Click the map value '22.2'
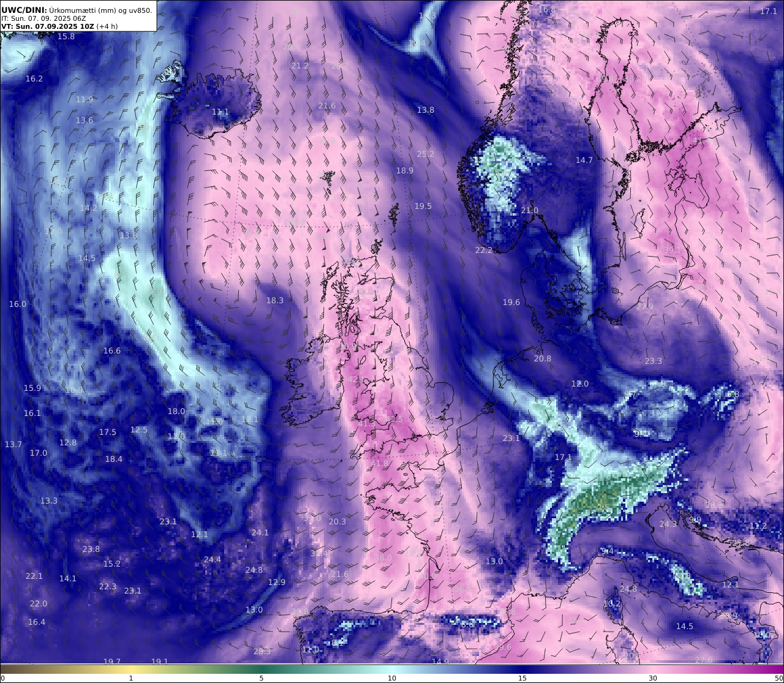This screenshot has width=784, height=683. 484,251
